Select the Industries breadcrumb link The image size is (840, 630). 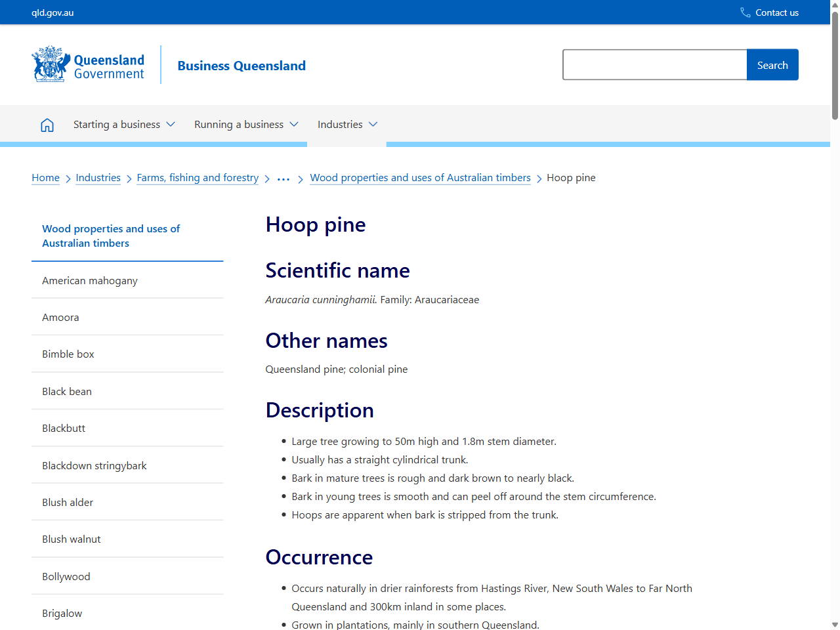click(x=98, y=178)
